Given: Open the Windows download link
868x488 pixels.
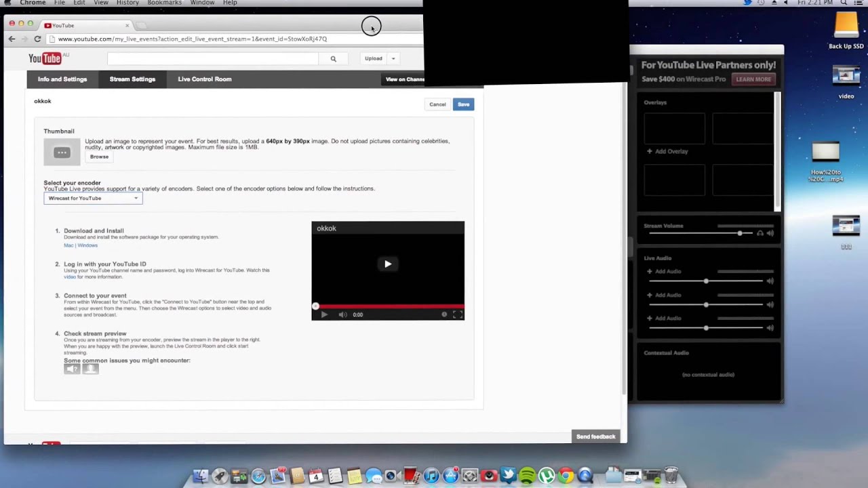Looking at the screenshot, I should [x=87, y=245].
